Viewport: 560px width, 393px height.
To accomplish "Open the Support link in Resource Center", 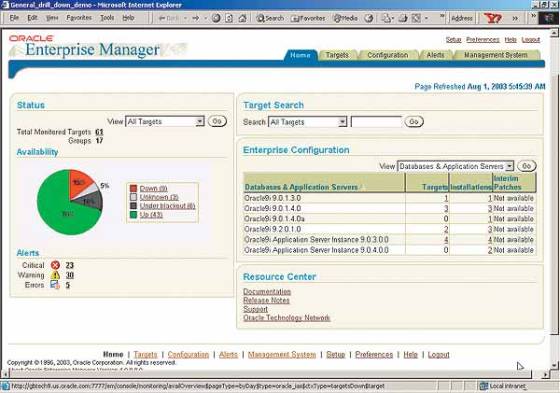I will 255,309.
